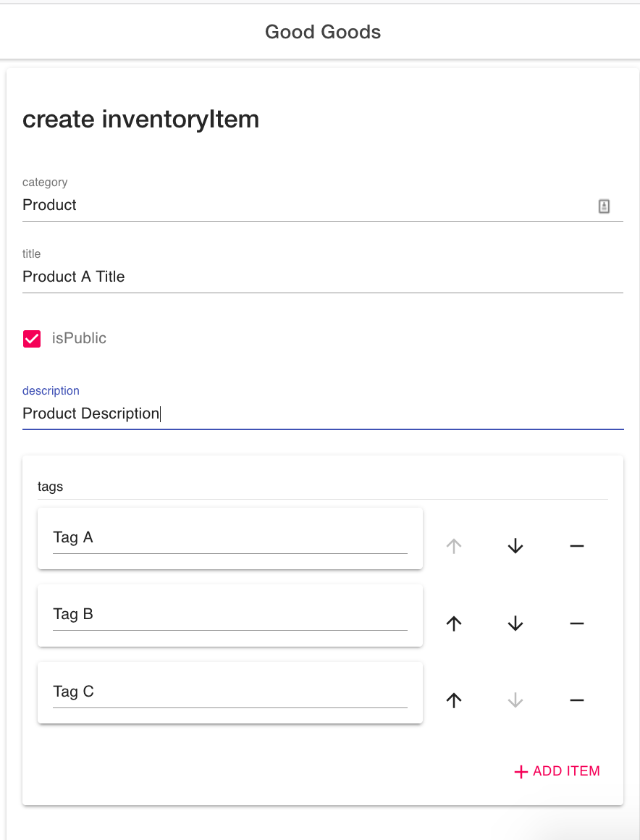Remove the Tag A item
Image resolution: width=640 pixels, height=840 pixels.
click(x=576, y=546)
